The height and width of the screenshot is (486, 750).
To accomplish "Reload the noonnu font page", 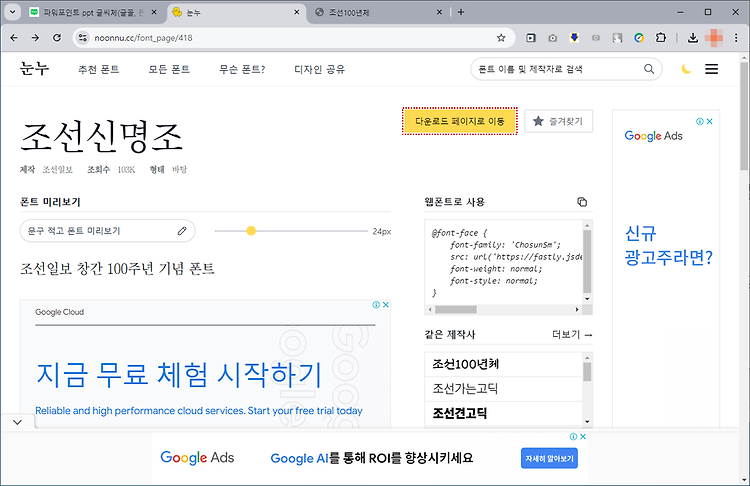I will [x=57, y=38].
